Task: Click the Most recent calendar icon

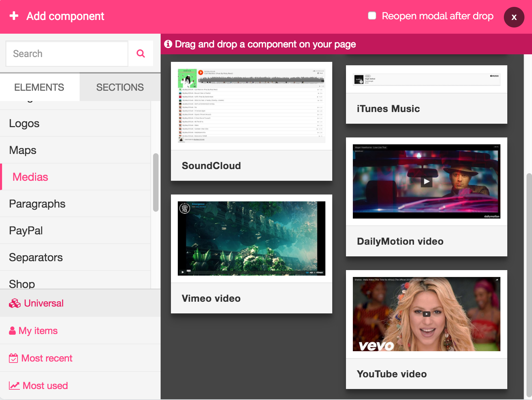Action: [13, 358]
